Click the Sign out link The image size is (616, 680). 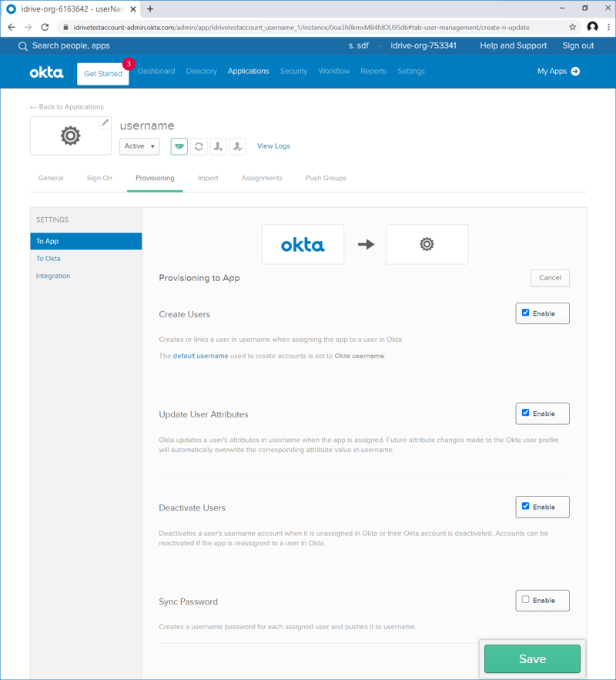[578, 45]
